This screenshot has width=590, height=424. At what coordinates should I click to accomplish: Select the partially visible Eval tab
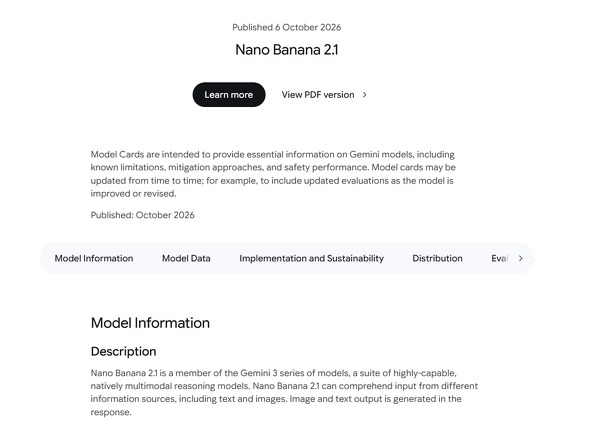[x=500, y=258]
